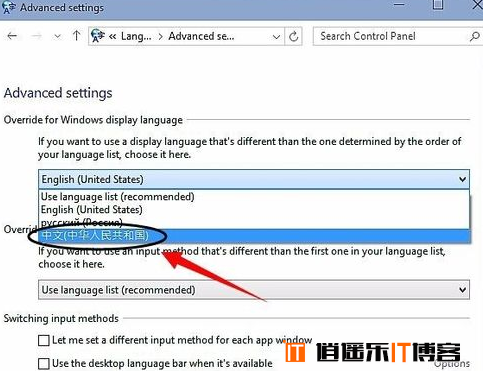Close the Advanced settings window
Image resolution: width=483 pixels, height=371 pixels.
[x=477, y=5]
